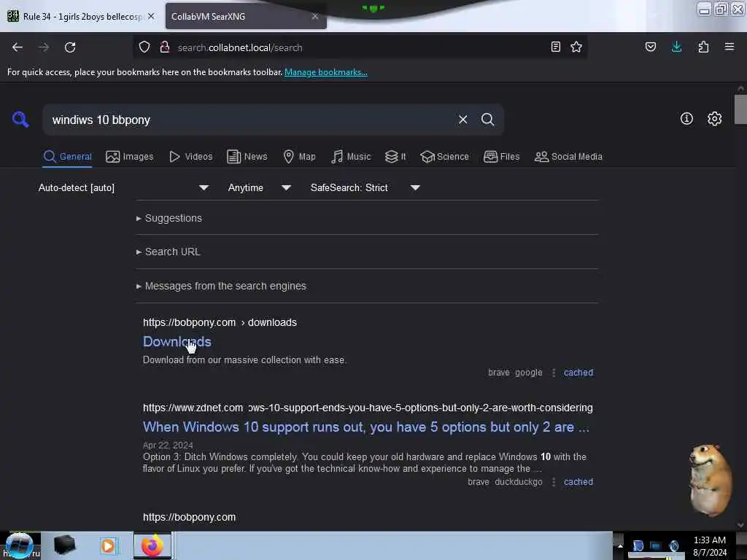Open the taskbar clock showing 1:33 AM

710,546
